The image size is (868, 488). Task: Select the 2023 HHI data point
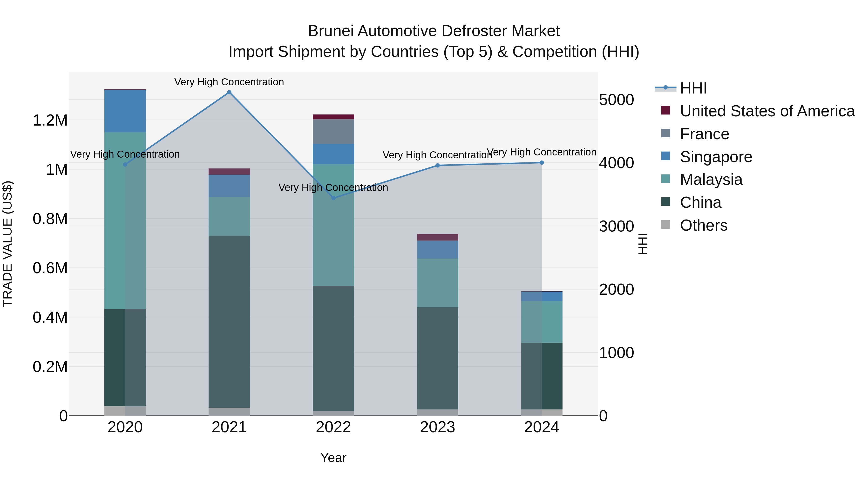(438, 165)
